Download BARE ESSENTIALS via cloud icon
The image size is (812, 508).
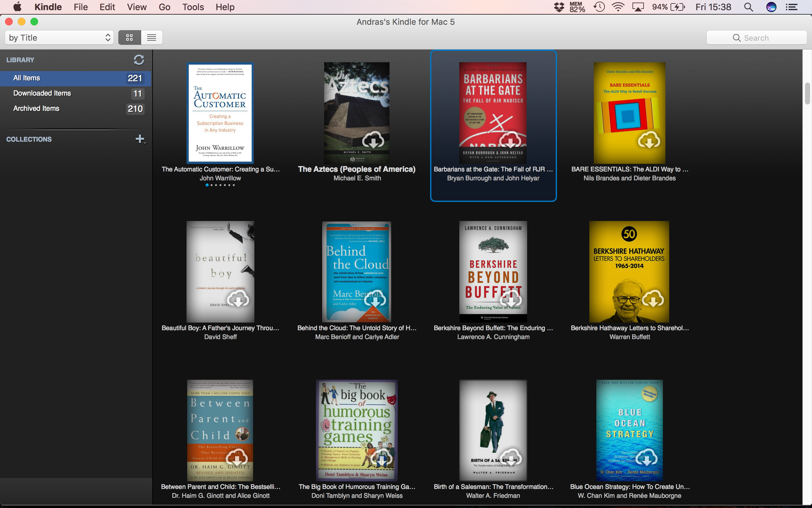(x=649, y=140)
